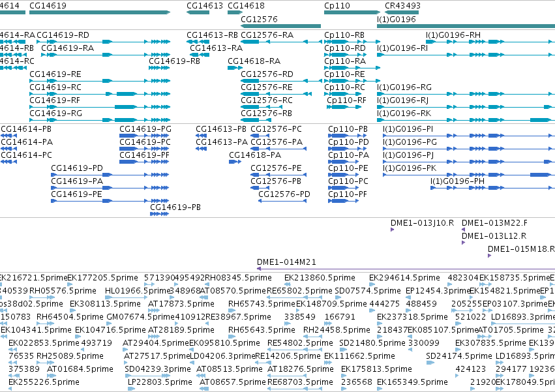555x392 pixels.
Task: Select transcript CG14619-RE
Action: (55, 74)
